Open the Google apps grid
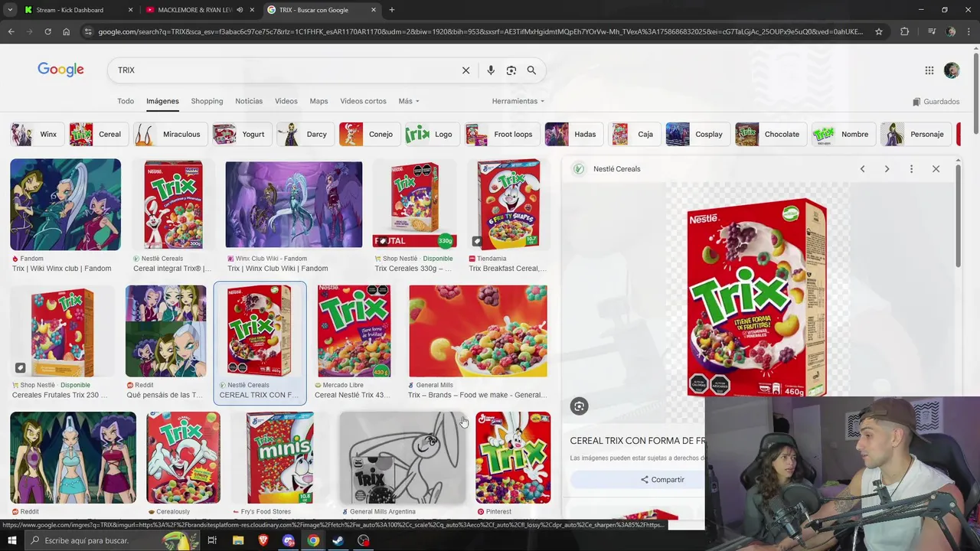Image resolution: width=980 pixels, height=551 pixels. click(929, 70)
